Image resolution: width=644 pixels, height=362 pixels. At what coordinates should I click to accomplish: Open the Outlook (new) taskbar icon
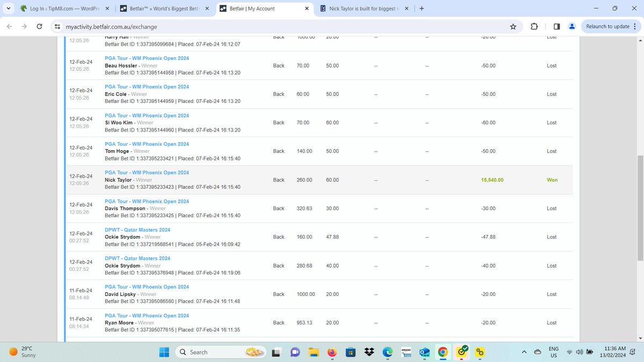[x=425, y=352]
